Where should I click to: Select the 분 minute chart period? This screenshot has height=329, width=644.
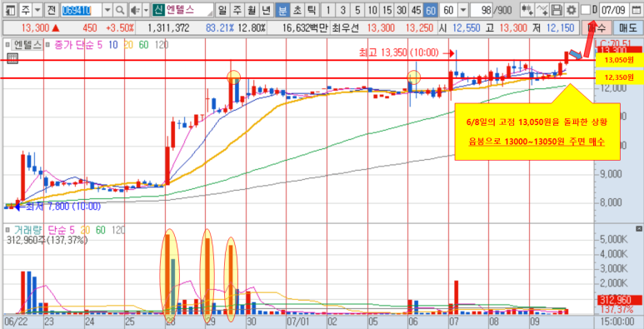(282, 10)
